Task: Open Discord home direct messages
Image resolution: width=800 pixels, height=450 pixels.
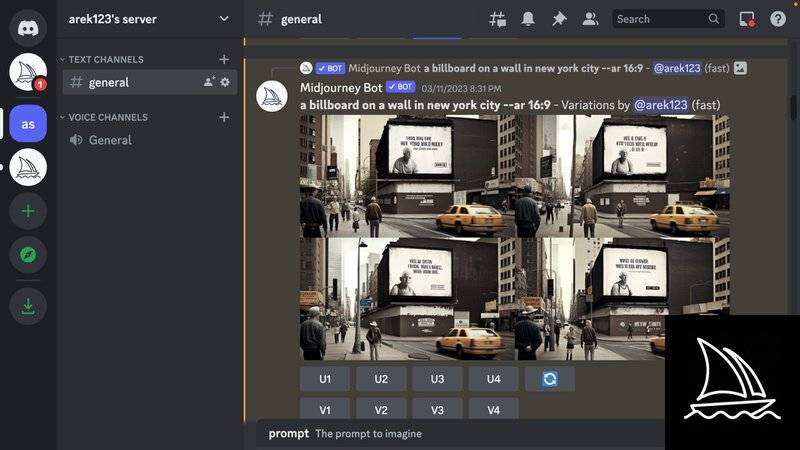Action: (x=28, y=28)
